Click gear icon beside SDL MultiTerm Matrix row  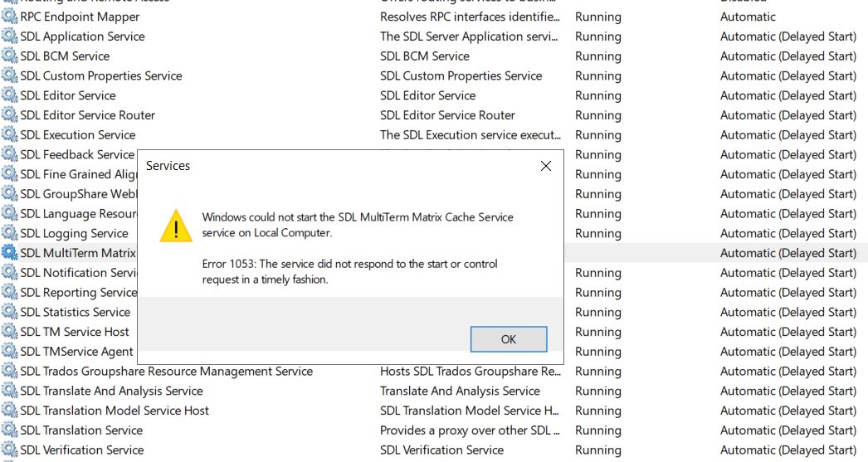[9, 253]
